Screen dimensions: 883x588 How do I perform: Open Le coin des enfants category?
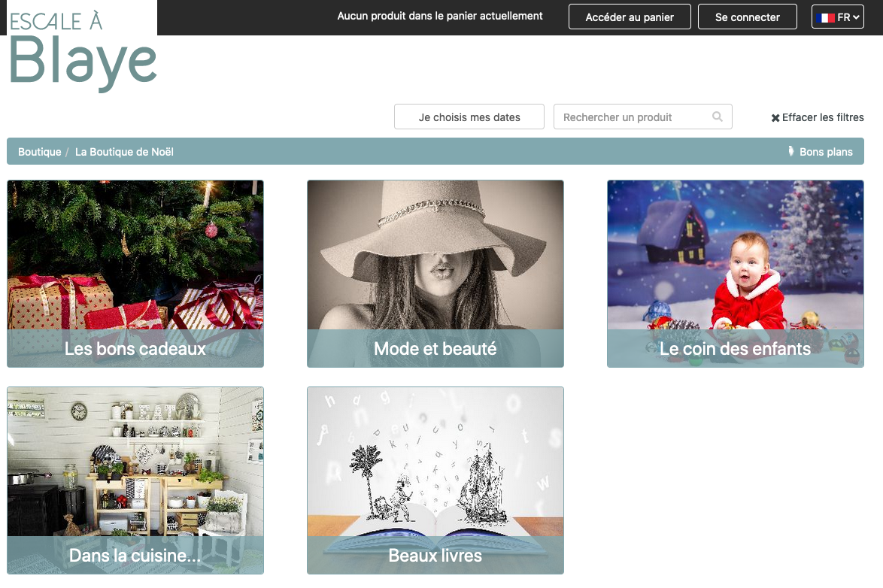[736, 274]
